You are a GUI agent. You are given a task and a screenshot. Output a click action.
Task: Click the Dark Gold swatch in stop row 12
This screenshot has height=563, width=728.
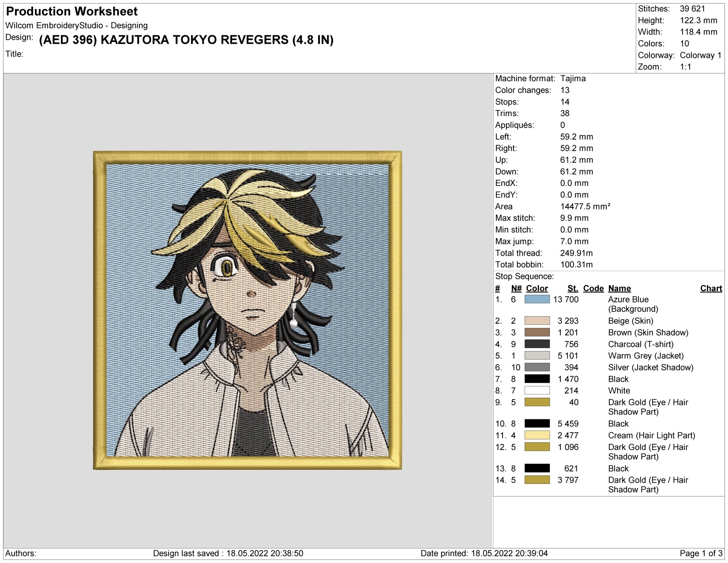537,447
